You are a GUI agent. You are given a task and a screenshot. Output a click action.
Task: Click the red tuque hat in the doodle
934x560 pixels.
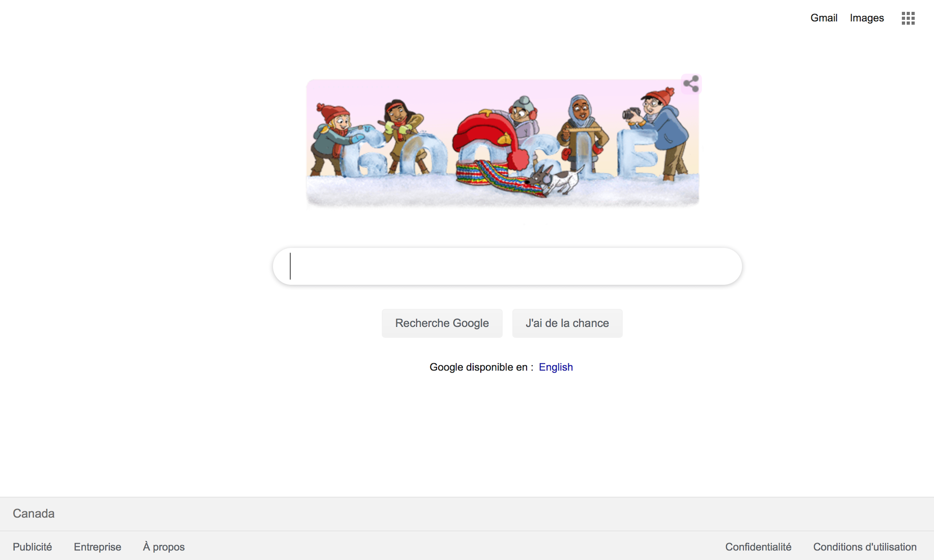[x=487, y=138]
